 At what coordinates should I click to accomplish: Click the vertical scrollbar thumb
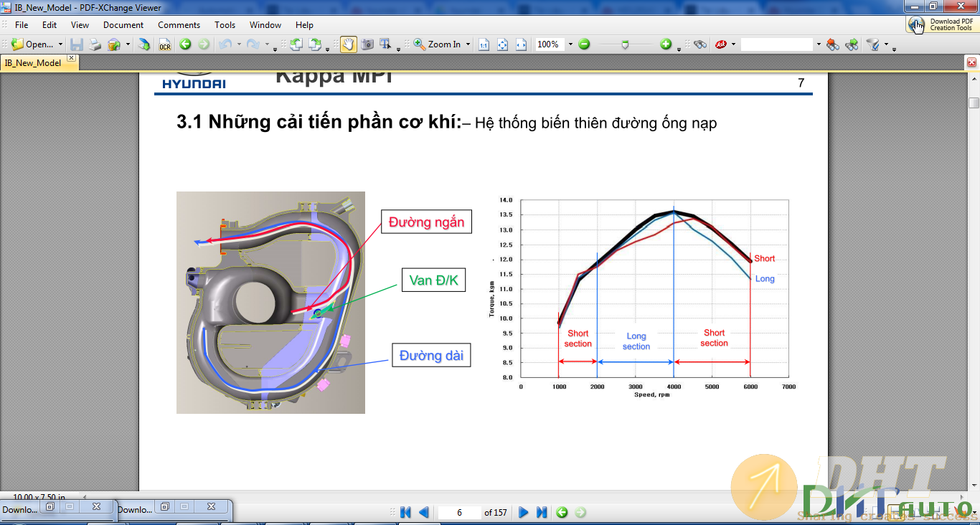974,103
